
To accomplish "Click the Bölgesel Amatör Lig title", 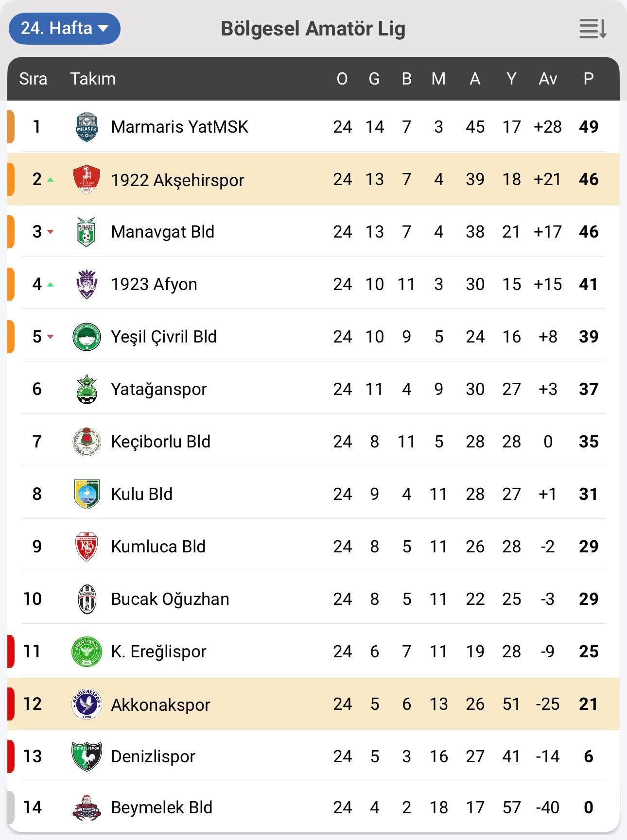I will click(x=313, y=29).
